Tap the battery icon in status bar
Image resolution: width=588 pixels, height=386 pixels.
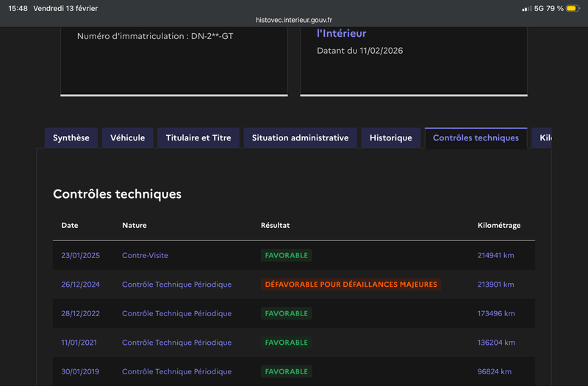(x=571, y=8)
